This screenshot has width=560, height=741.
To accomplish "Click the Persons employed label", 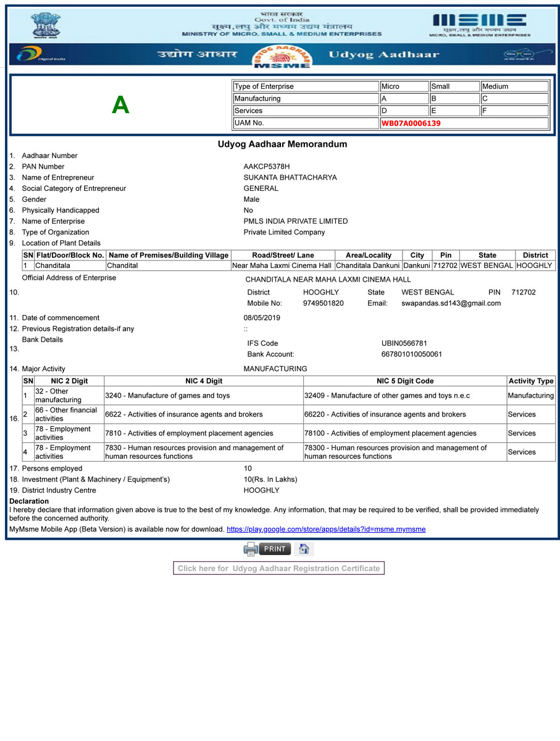I will [x=52, y=469].
